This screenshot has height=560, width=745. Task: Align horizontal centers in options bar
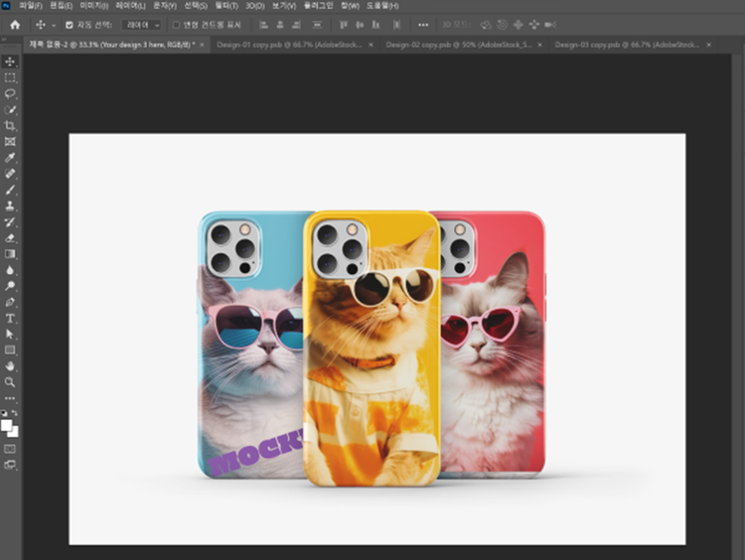coord(280,25)
